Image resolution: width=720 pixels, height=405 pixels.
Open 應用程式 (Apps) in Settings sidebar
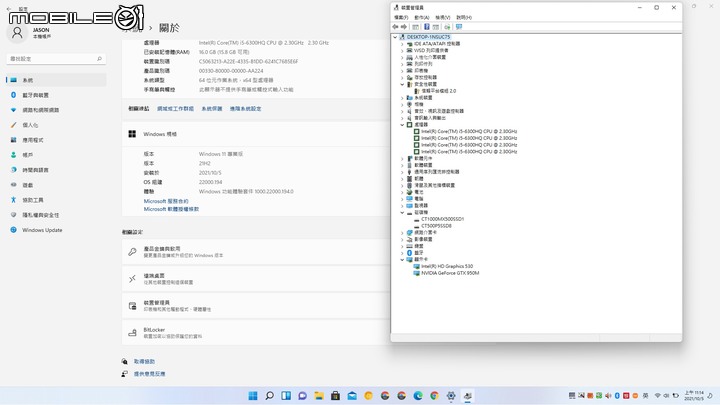pyautogui.click(x=56, y=140)
